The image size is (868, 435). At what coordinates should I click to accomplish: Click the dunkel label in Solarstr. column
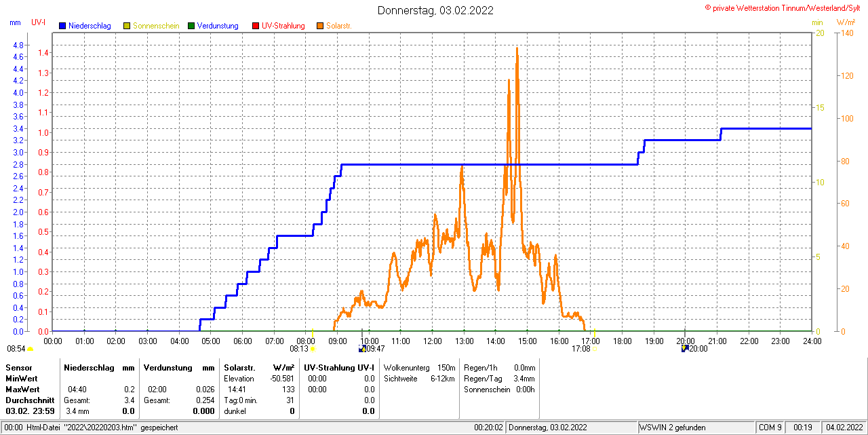tap(235, 411)
